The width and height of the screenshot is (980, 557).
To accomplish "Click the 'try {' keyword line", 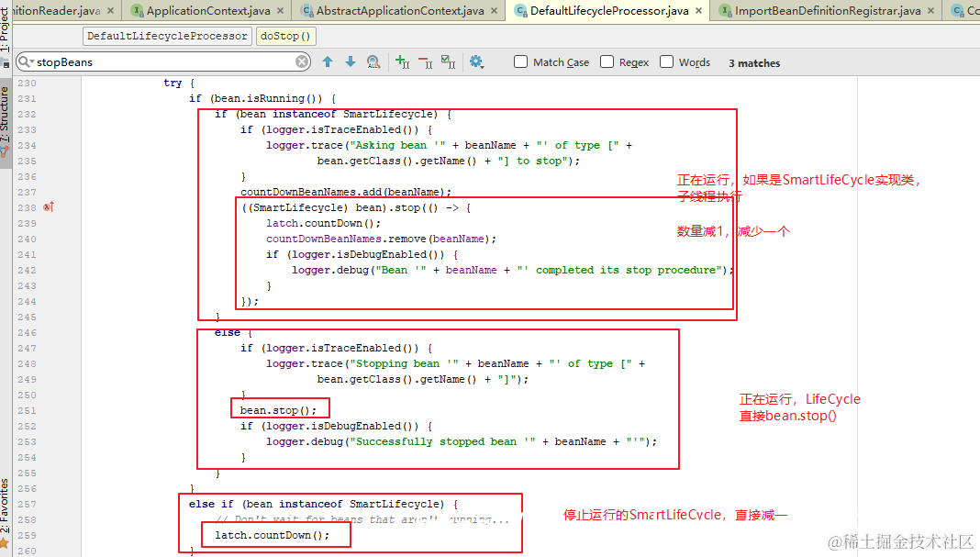I will click(x=179, y=83).
